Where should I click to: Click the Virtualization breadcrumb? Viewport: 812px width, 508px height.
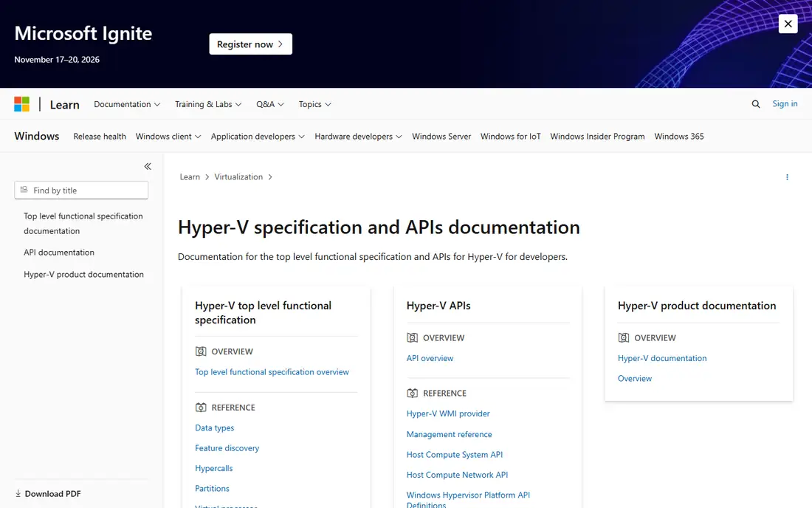(x=238, y=176)
